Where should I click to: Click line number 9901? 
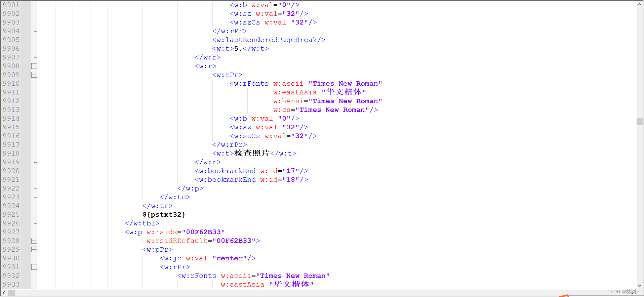tap(11, 5)
